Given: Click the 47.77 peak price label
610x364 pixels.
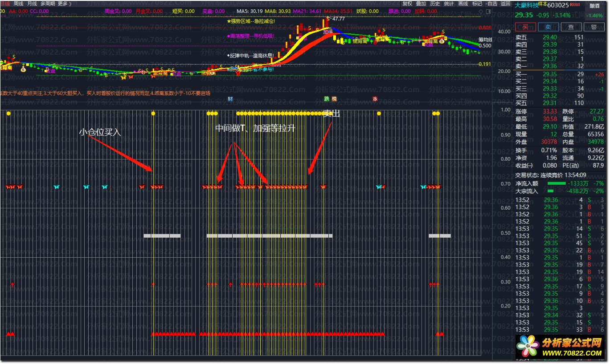Looking at the screenshot, I should [x=338, y=19].
